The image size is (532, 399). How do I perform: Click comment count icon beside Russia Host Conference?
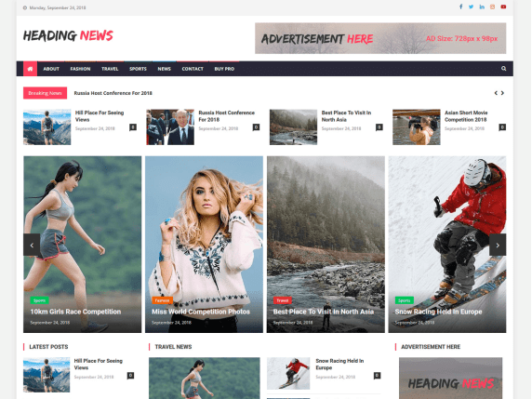coord(256,127)
